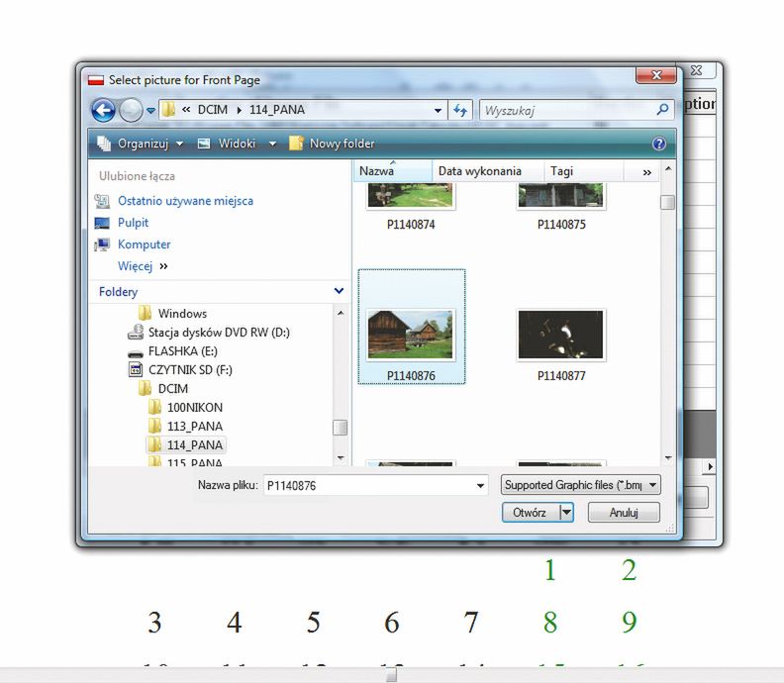Viewport: 784px width, 683px height.
Task: Click calendar day 8 in background
Action: (550, 623)
